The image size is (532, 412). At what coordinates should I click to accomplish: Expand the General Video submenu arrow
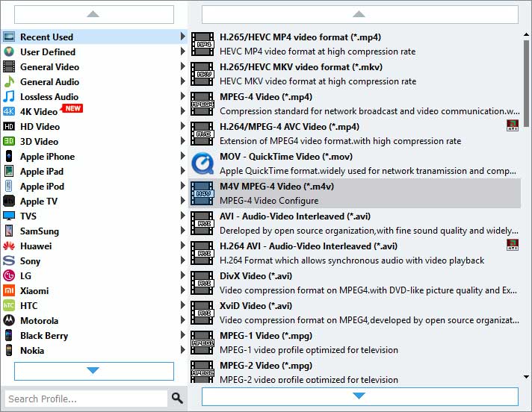coord(182,67)
